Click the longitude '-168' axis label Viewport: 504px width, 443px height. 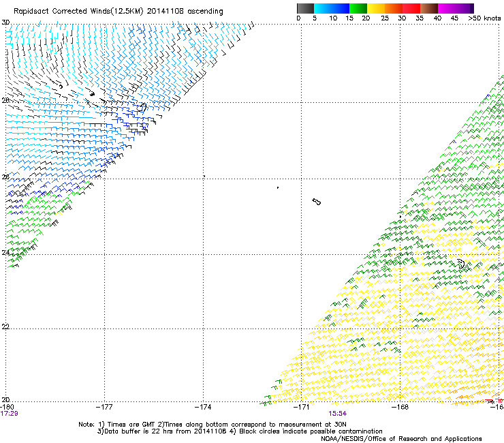click(x=400, y=407)
